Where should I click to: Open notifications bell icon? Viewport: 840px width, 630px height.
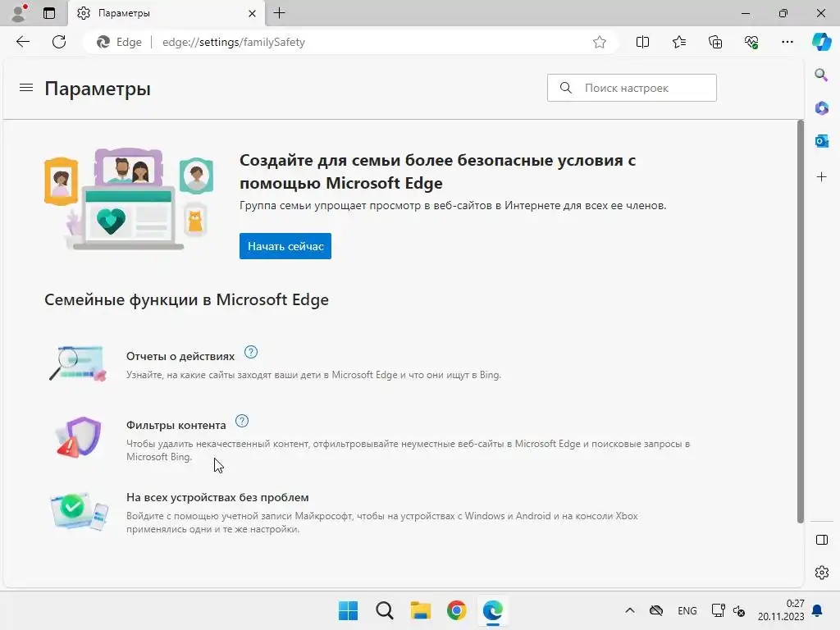818,610
